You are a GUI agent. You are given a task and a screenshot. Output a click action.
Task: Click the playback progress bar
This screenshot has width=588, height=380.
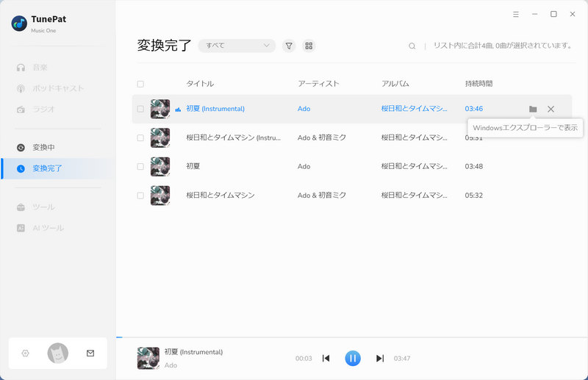click(x=352, y=337)
